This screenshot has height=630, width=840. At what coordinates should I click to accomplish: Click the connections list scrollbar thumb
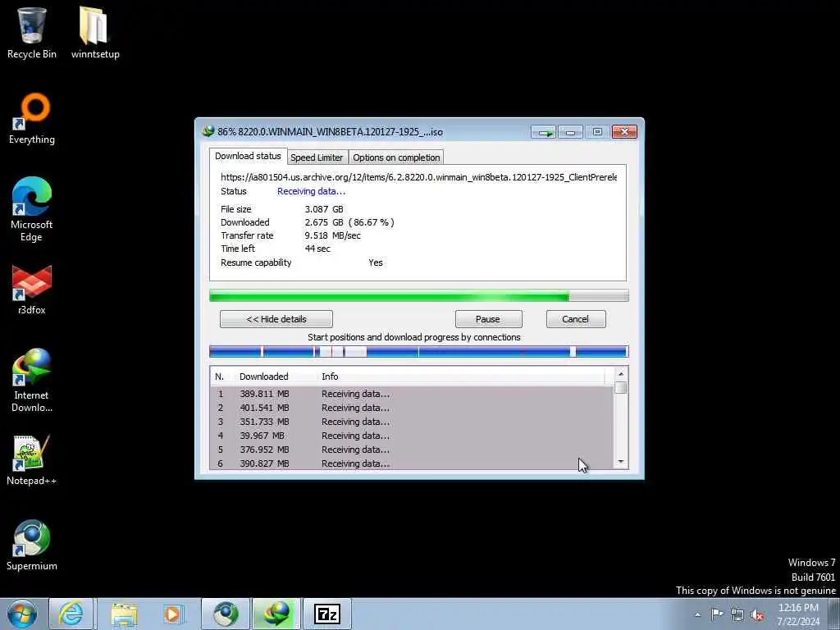click(621, 387)
